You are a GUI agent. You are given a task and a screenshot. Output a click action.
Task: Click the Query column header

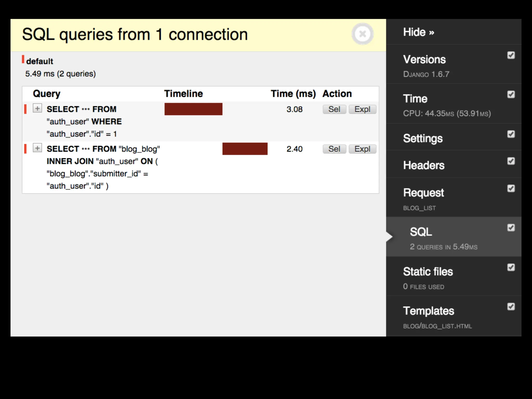(46, 94)
